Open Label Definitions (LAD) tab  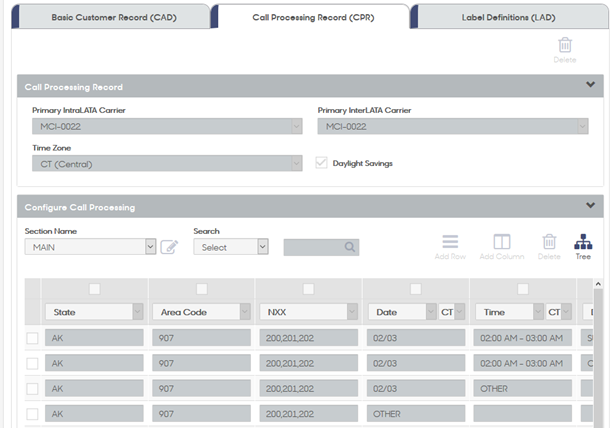click(x=508, y=17)
